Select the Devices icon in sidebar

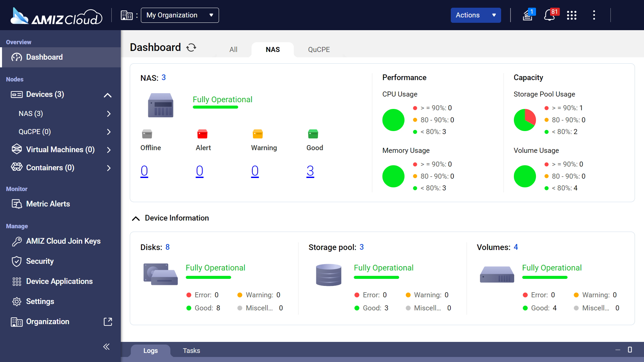[x=16, y=94]
